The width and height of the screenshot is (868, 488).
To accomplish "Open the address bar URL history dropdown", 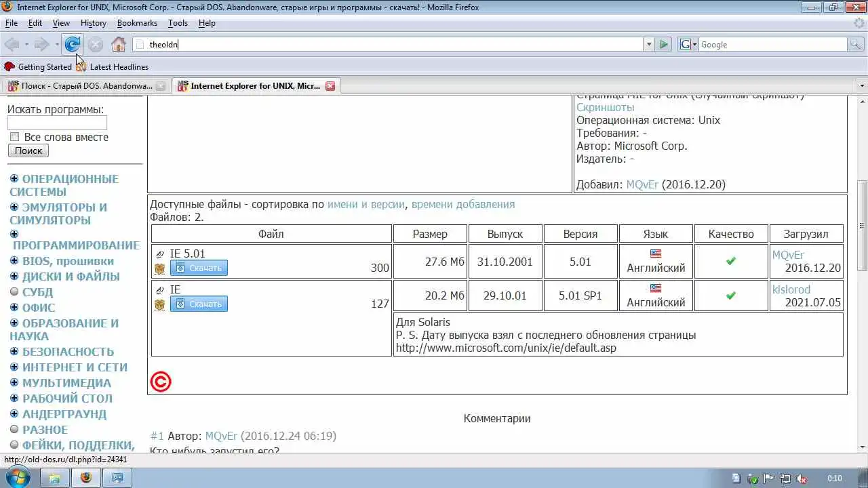I will tap(649, 45).
